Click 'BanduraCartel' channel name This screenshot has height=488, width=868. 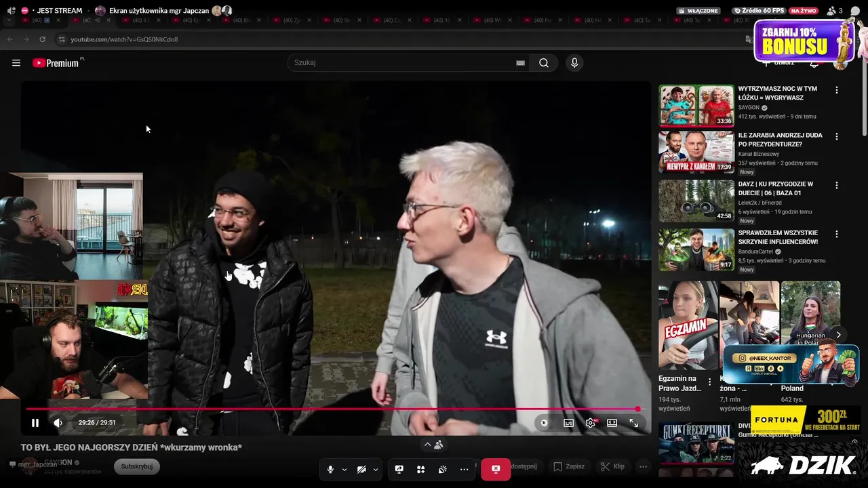click(x=755, y=251)
